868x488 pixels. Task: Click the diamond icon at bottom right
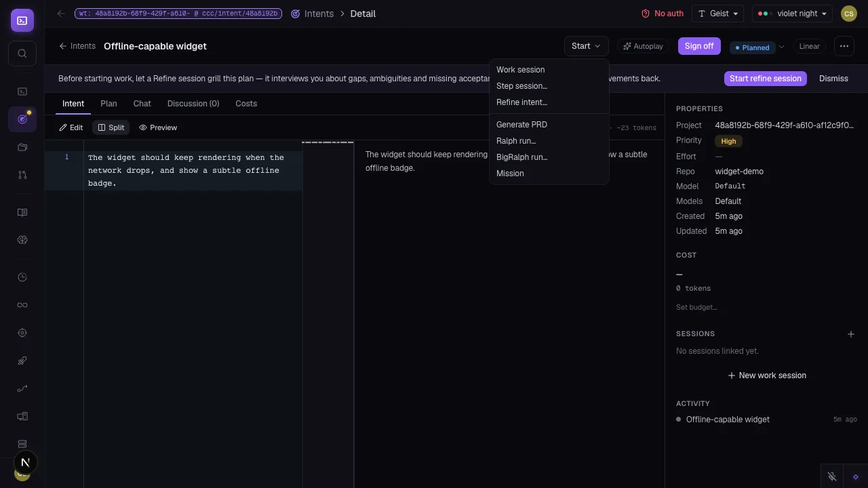[x=856, y=476]
